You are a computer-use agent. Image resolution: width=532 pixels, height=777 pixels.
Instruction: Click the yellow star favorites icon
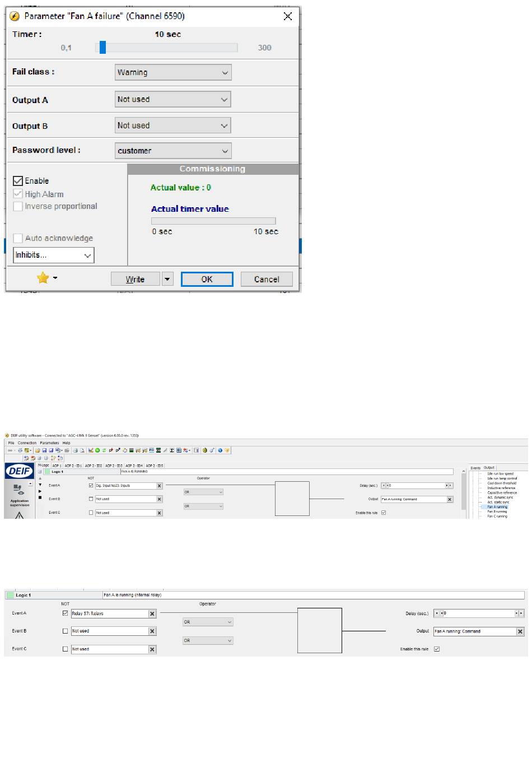click(43, 278)
